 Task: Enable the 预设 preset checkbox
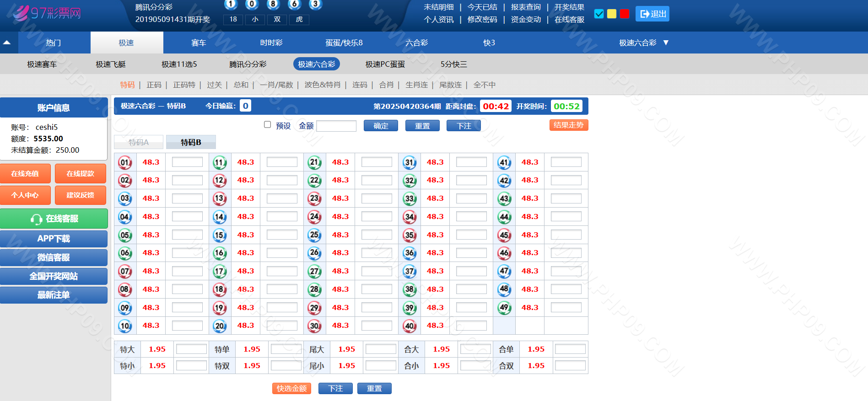pyautogui.click(x=268, y=125)
